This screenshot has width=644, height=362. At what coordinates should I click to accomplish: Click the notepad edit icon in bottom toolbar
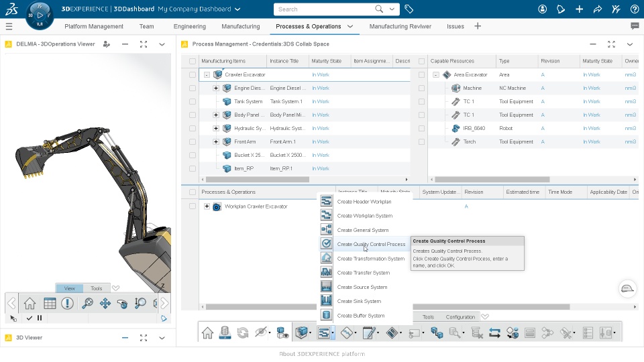click(369, 333)
